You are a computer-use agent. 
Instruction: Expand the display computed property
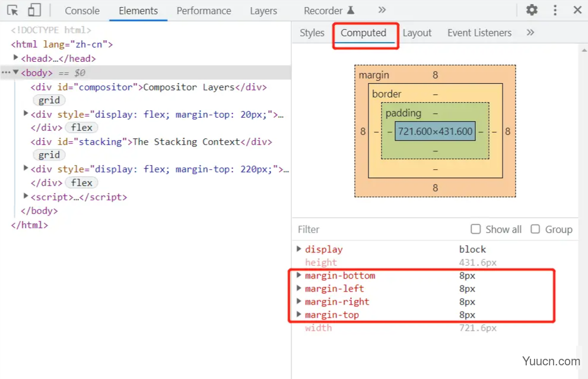click(299, 249)
